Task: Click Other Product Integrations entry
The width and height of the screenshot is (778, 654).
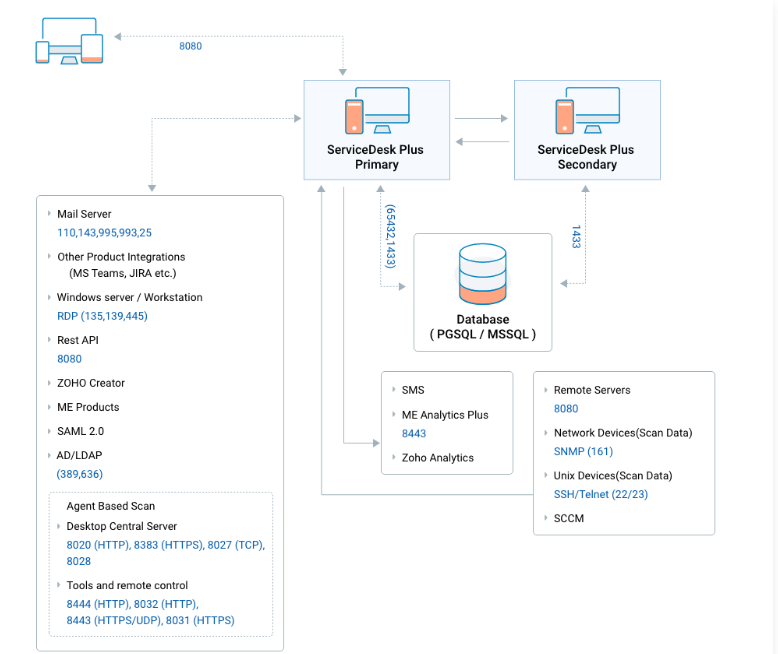Action: pyautogui.click(x=121, y=257)
